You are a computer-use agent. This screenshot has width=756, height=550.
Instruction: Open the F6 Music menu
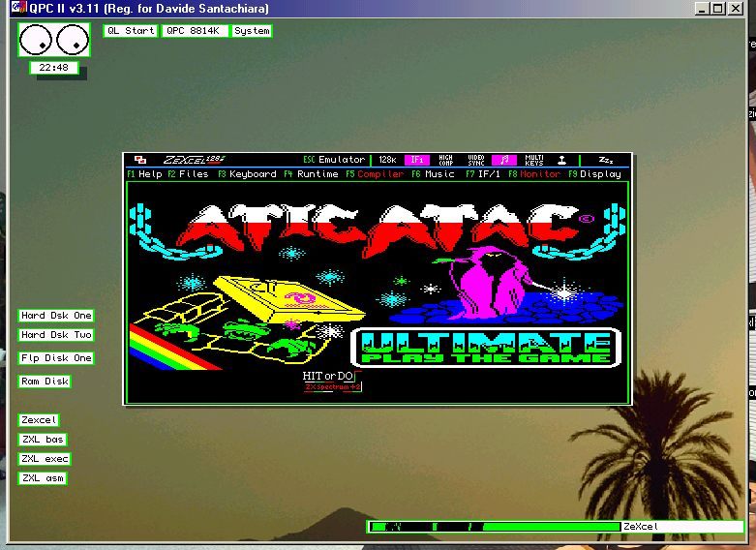click(433, 174)
